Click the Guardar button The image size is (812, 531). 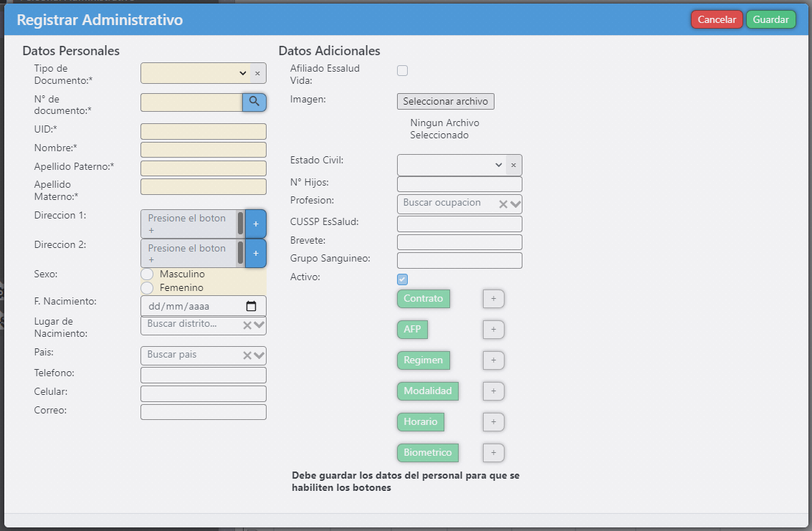click(770, 19)
